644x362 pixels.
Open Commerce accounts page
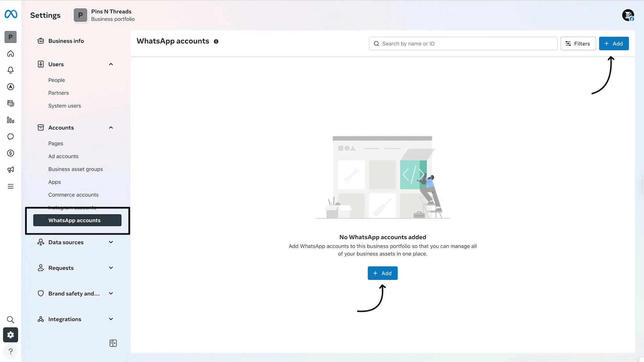(73, 195)
